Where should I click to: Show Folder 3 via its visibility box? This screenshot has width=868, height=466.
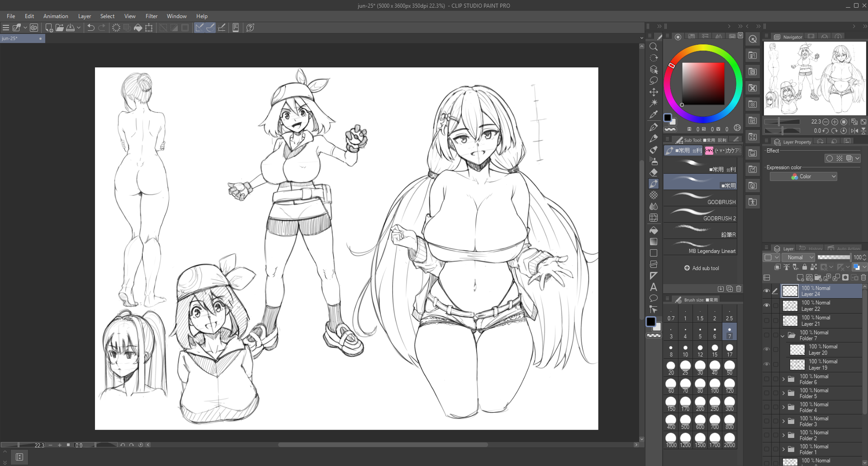[767, 421]
